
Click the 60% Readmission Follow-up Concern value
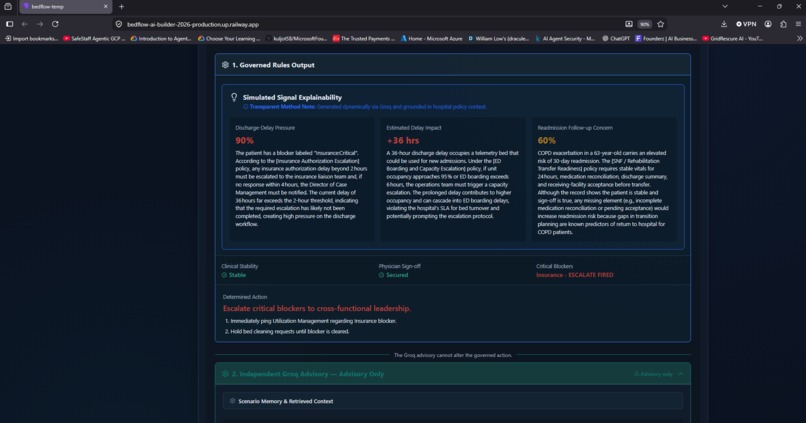click(x=546, y=140)
